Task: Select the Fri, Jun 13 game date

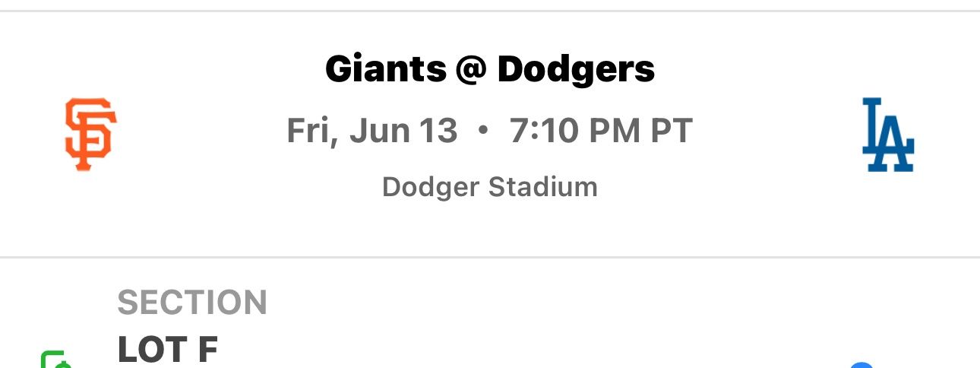Action: 372,131
